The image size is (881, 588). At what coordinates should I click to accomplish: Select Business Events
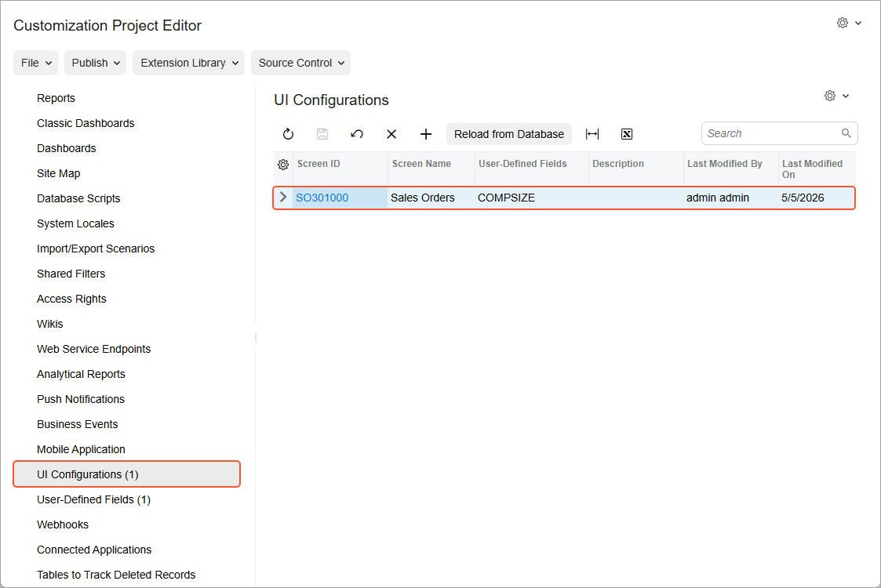click(78, 425)
